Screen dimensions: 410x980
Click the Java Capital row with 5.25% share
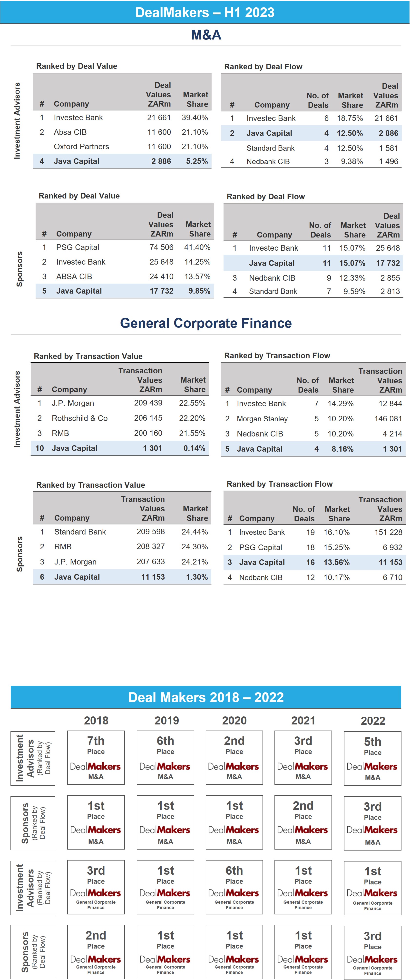pos(122,161)
